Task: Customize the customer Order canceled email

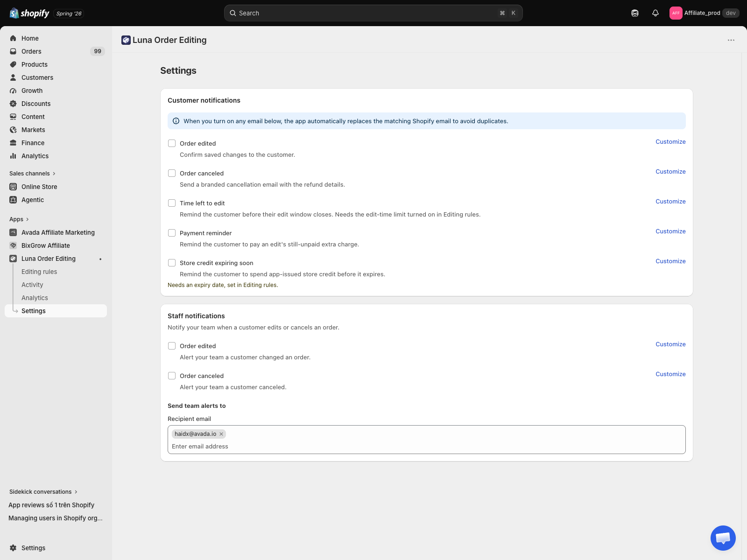Action: tap(670, 172)
